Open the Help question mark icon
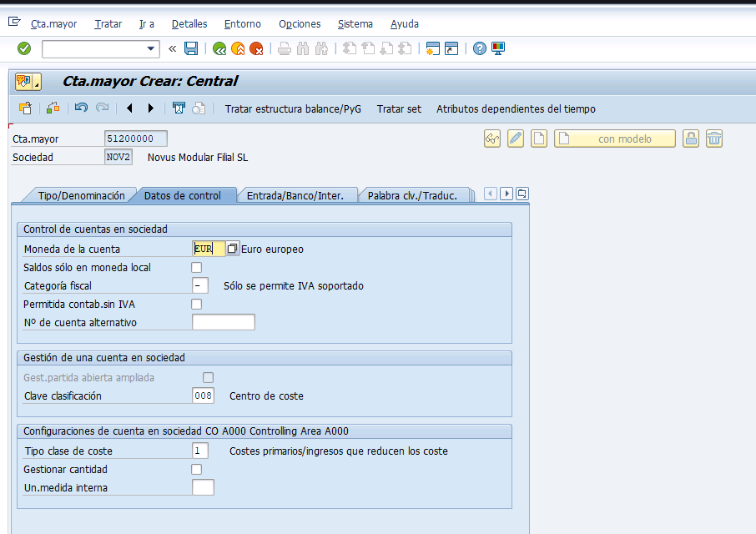 pyautogui.click(x=479, y=48)
